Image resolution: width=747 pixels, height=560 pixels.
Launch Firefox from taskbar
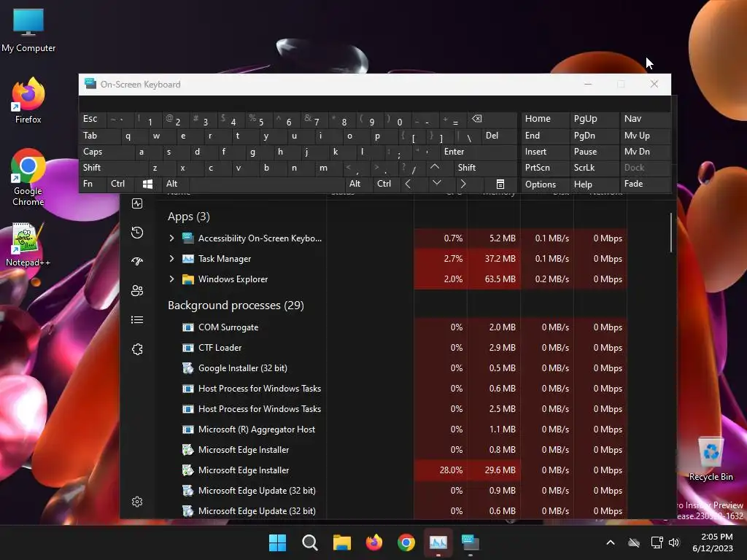tap(374, 542)
